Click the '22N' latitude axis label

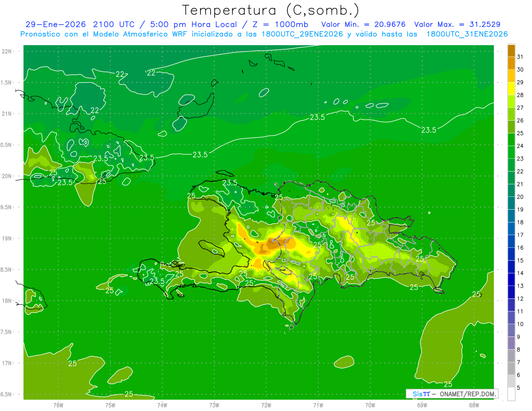tap(7, 51)
